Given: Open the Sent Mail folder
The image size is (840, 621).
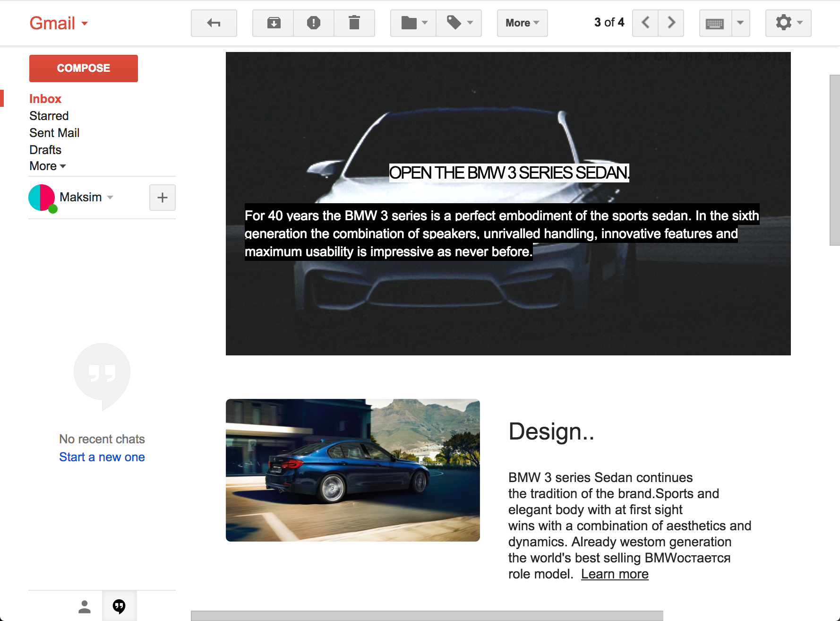Looking at the screenshot, I should pyautogui.click(x=54, y=133).
